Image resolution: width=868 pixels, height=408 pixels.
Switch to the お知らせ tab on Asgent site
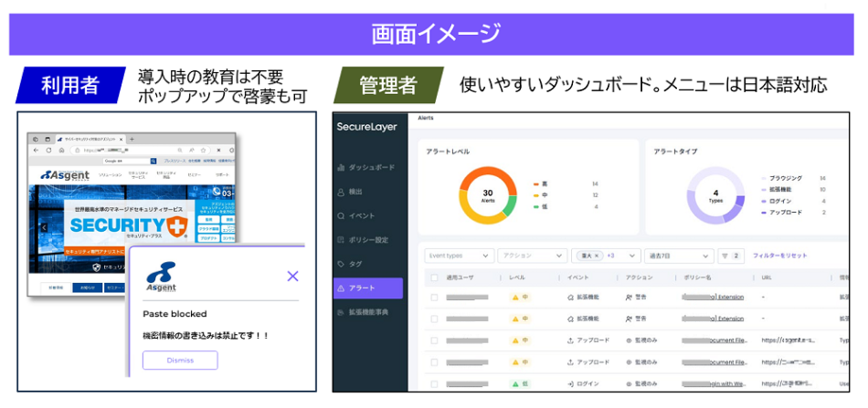(x=88, y=288)
